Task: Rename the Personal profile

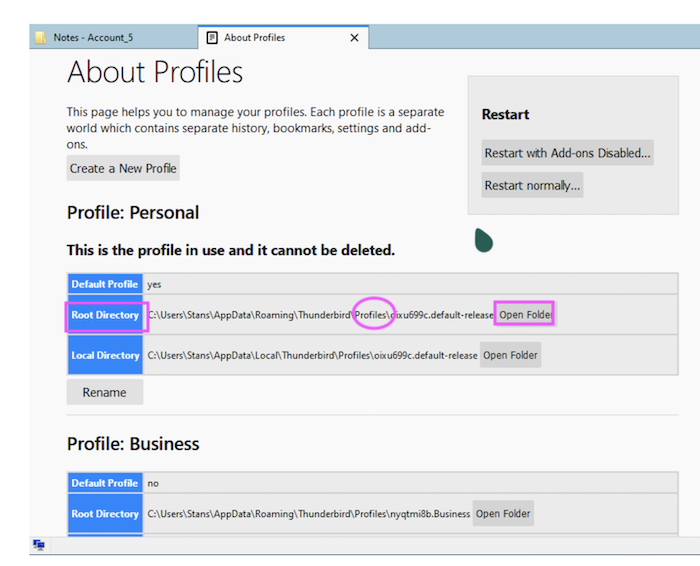Action: 105,392
